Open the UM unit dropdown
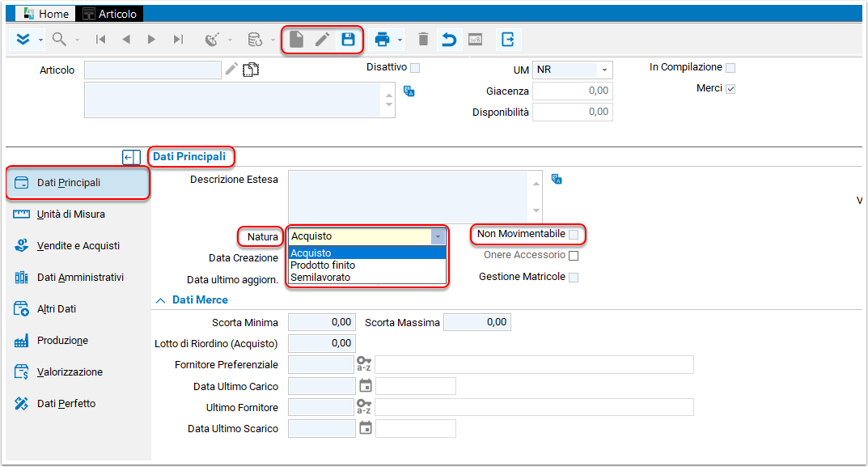 [604, 70]
